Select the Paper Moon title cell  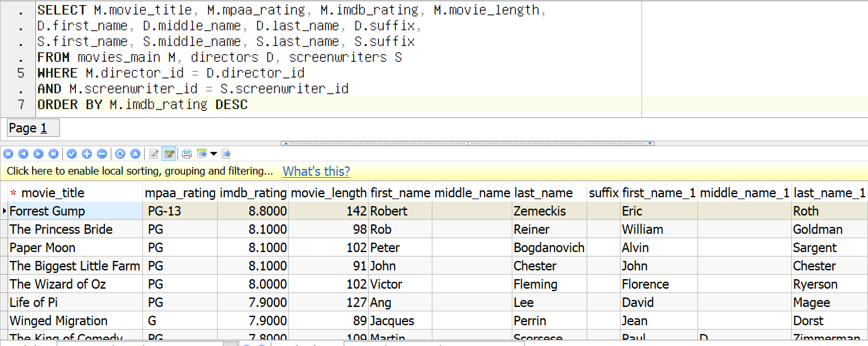click(75, 248)
